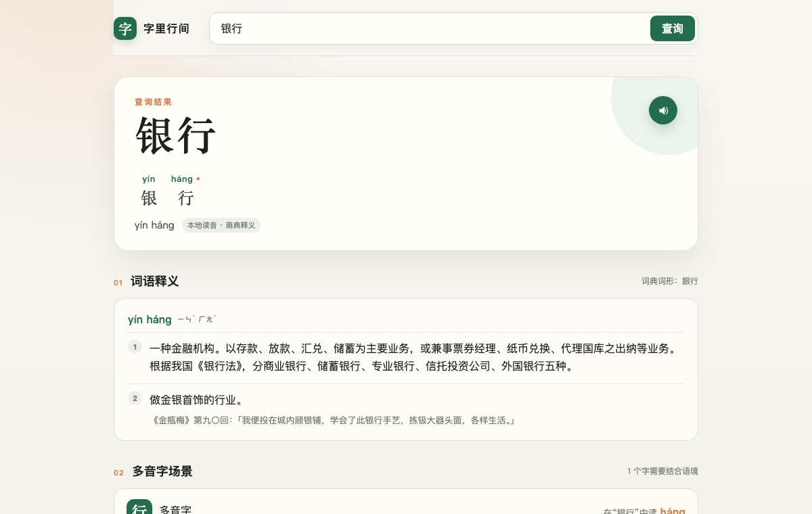Click the green yín háng definition pinyin
812x514 pixels.
click(150, 319)
